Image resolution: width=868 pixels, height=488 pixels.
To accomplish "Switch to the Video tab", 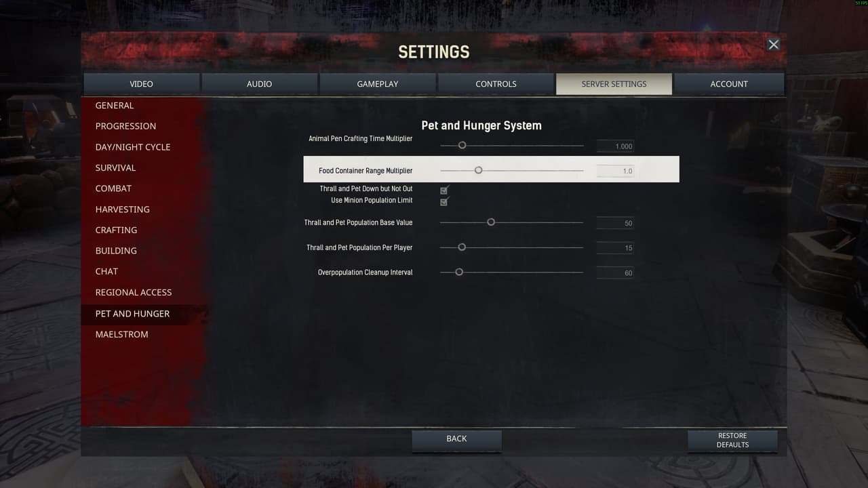I will [x=141, y=84].
